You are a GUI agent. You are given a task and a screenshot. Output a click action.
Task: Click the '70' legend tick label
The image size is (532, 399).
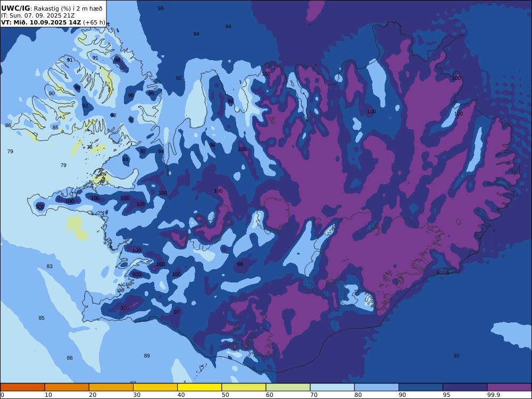click(314, 395)
